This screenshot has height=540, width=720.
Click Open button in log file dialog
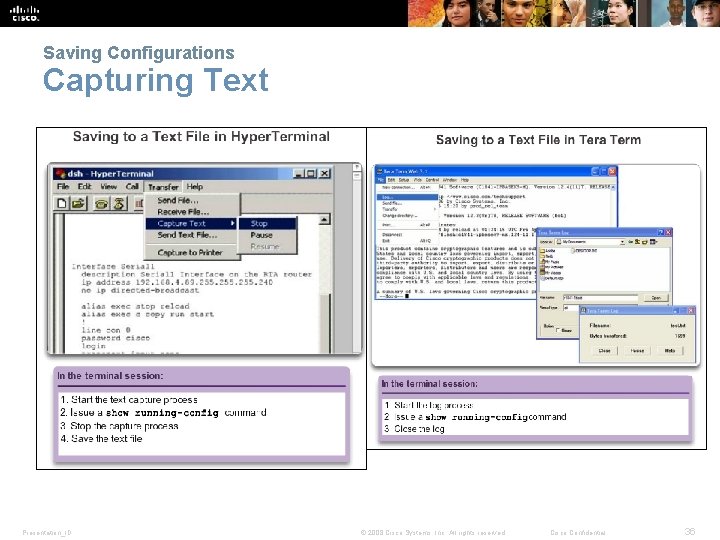click(x=656, y=298)
